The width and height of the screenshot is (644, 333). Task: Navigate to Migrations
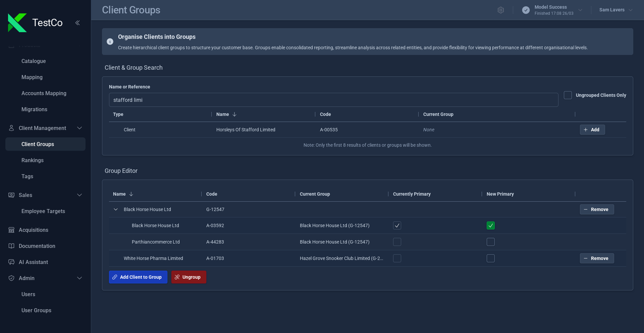click(x=34, y=109)
